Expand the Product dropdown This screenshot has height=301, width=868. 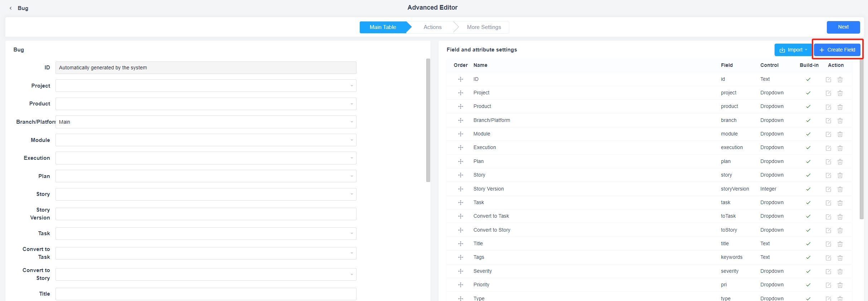pos(206,104)
